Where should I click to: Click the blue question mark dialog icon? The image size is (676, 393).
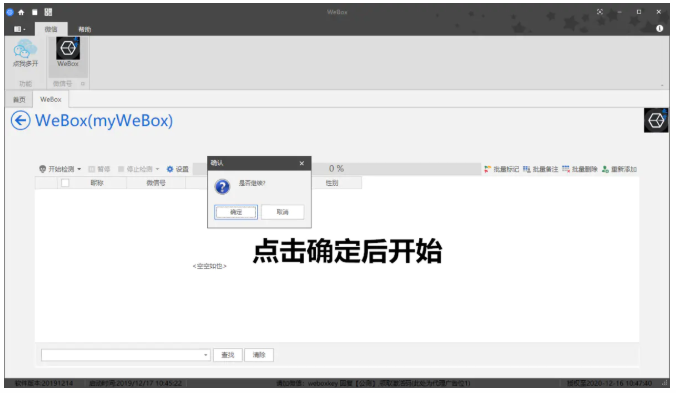222,187
